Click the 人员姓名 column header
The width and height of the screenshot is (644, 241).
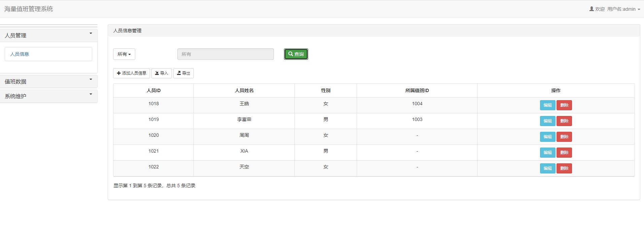pyautogui.click(x=244, y=90)
